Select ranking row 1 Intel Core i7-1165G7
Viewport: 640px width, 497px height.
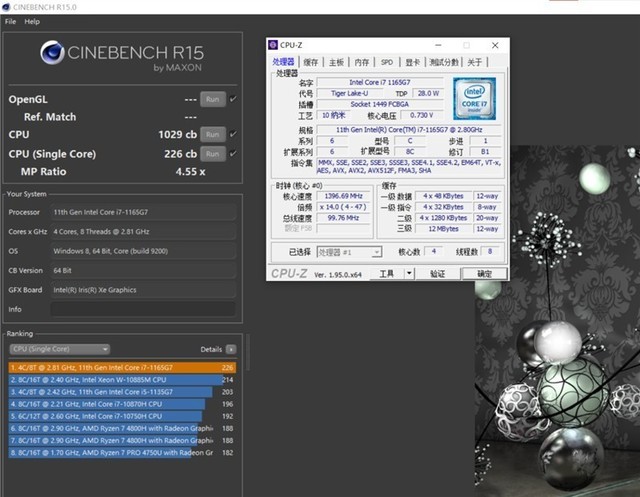pos(122,368)
